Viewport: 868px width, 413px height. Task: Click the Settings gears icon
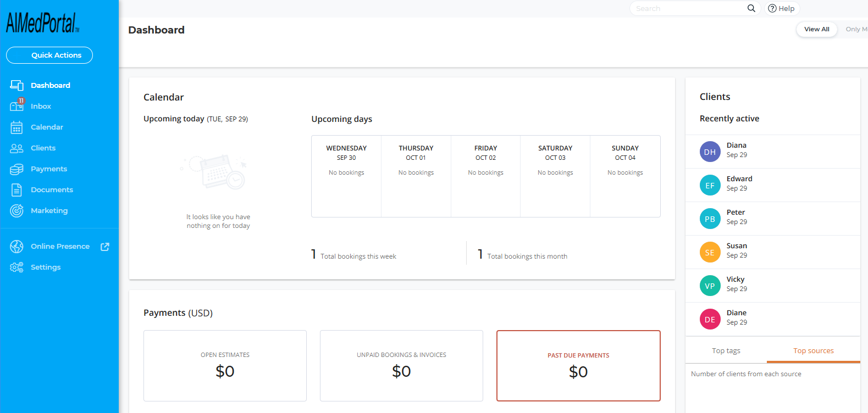[x=16, y=267]
